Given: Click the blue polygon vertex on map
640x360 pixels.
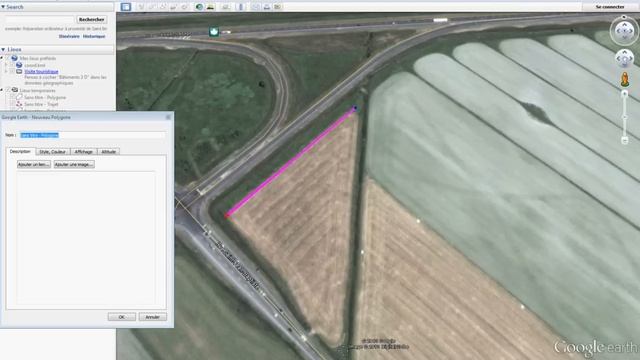Looking at the screenshot, I should pyautogui.click(x=355, y=108).
